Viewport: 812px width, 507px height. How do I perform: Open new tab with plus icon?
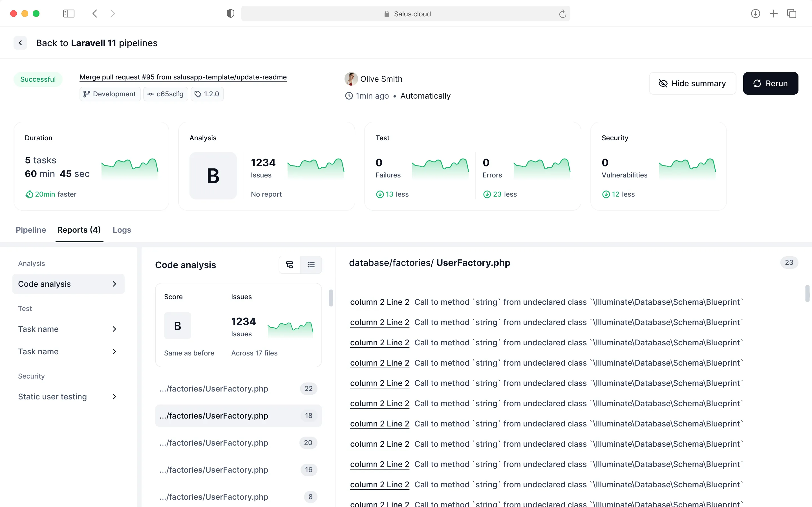point(773,14)
